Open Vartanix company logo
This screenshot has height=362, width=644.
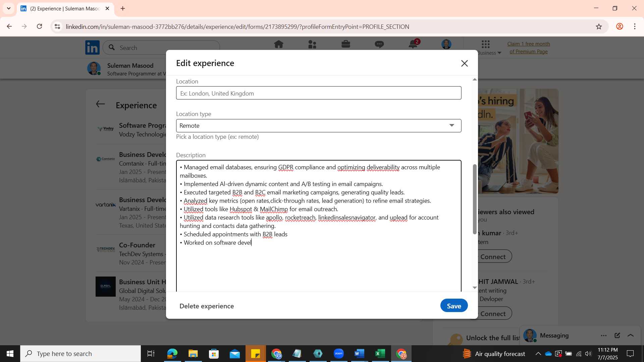click(x=106, y=204)
